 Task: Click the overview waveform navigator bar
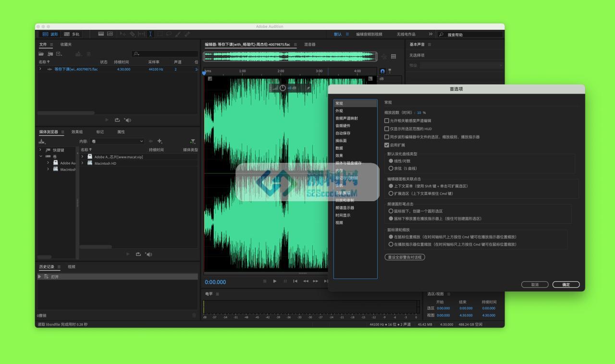point(290,56)
